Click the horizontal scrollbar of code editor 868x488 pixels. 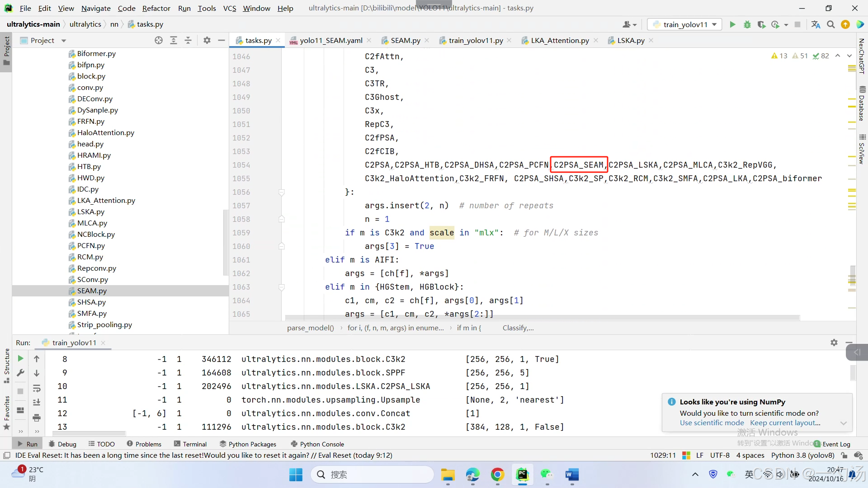(542, 318)
